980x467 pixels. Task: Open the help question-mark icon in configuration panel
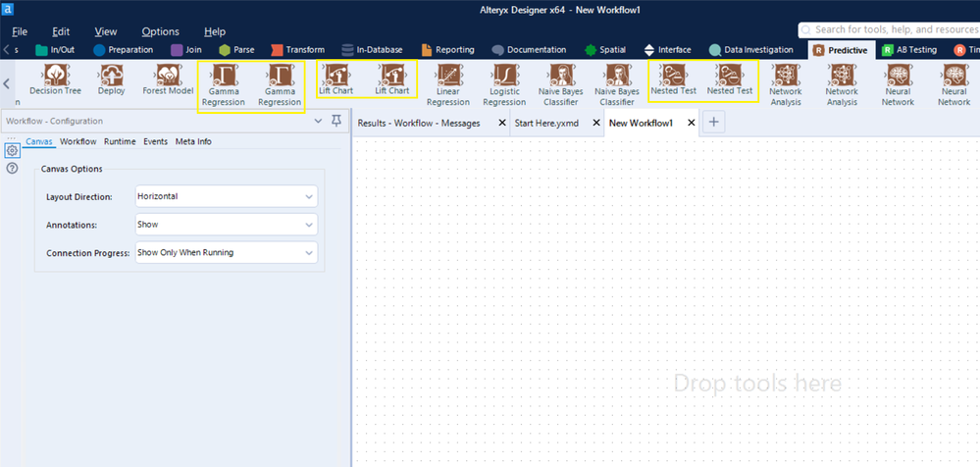pos(12,168)
